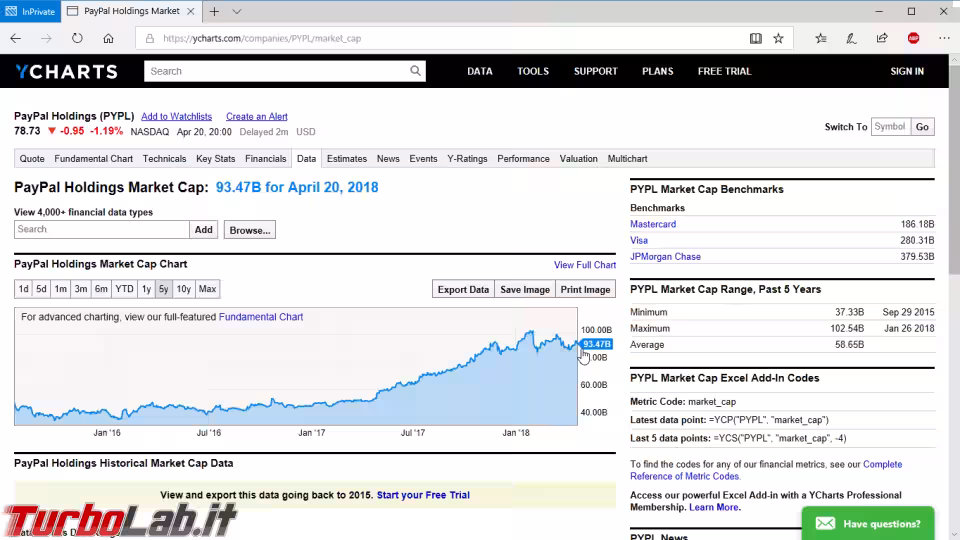Open the Valuation tab
Viewport: 960px width, 540px height.
pos(579,159)
